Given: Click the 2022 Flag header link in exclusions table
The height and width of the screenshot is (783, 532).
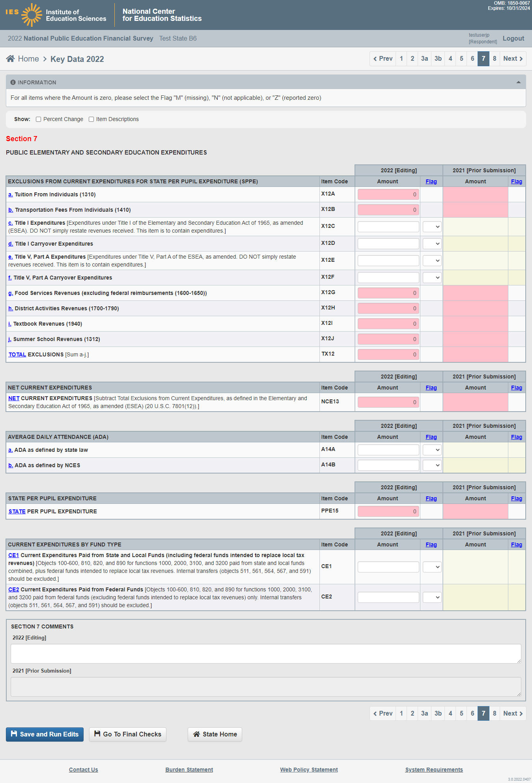Looking at the screenshot, I should click(x=431, y=181).
